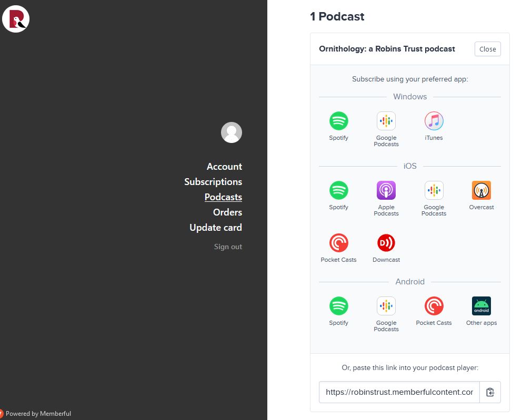Image resolution: width=532 pixels, height=420 pixels.
Task: Pick Google Podcasts in Windows section
Action: pos(386,121)
